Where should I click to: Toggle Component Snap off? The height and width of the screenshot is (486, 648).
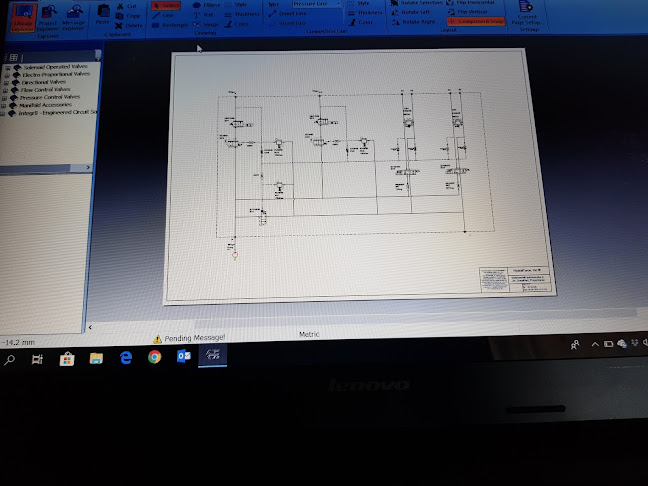[476, 21]
